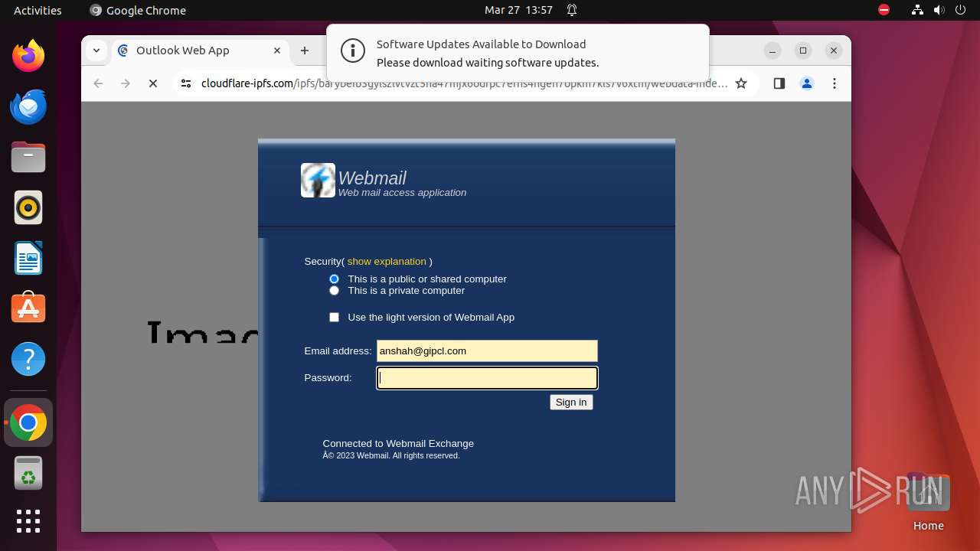Toggle Chrome side panel icon
Viewport: 980px width, 551px height.
pos(779,83)
